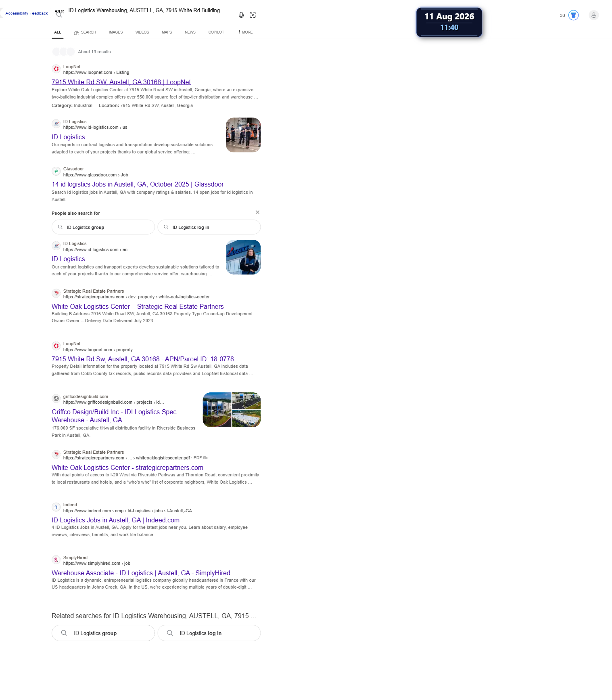This screenshot has width=612, height=700.
Task: Open the Accessibility Feedback link
Action: (27, 13)
